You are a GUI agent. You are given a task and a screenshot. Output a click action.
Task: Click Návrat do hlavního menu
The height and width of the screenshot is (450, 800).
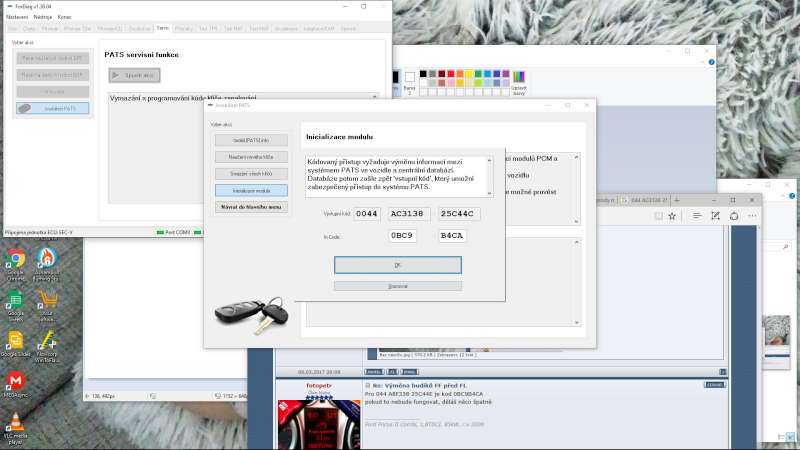(x=251, y=207)
